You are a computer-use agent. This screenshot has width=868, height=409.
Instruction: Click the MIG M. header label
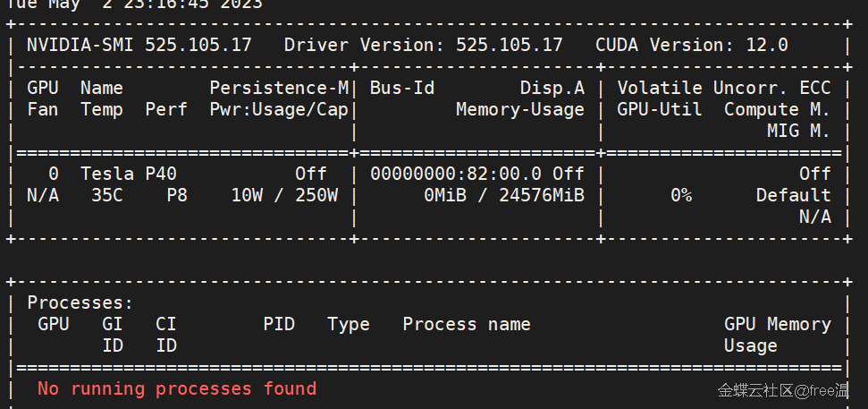click(798, 131)
